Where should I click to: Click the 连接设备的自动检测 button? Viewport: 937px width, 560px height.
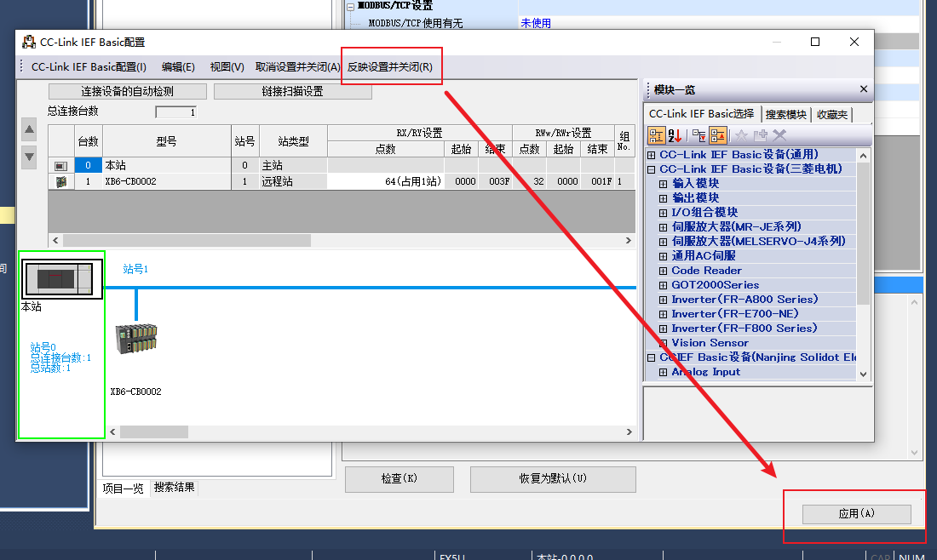coord(127,91)
